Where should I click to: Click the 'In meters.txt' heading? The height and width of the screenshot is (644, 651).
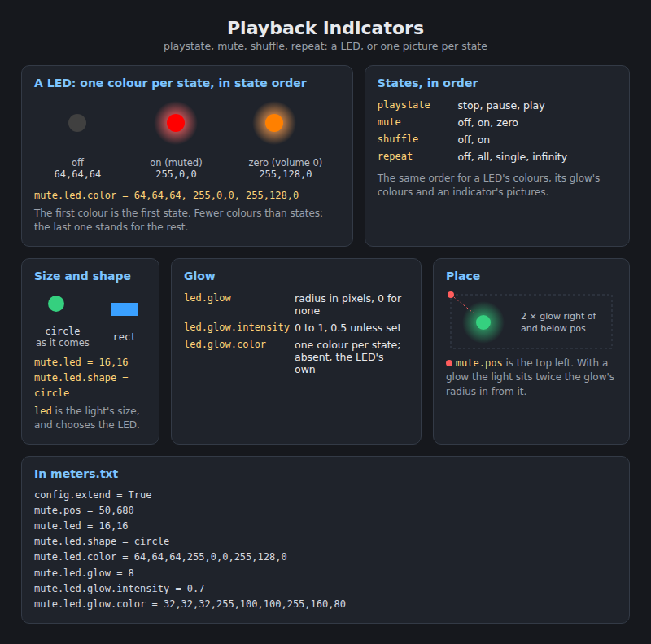[76, 474]
